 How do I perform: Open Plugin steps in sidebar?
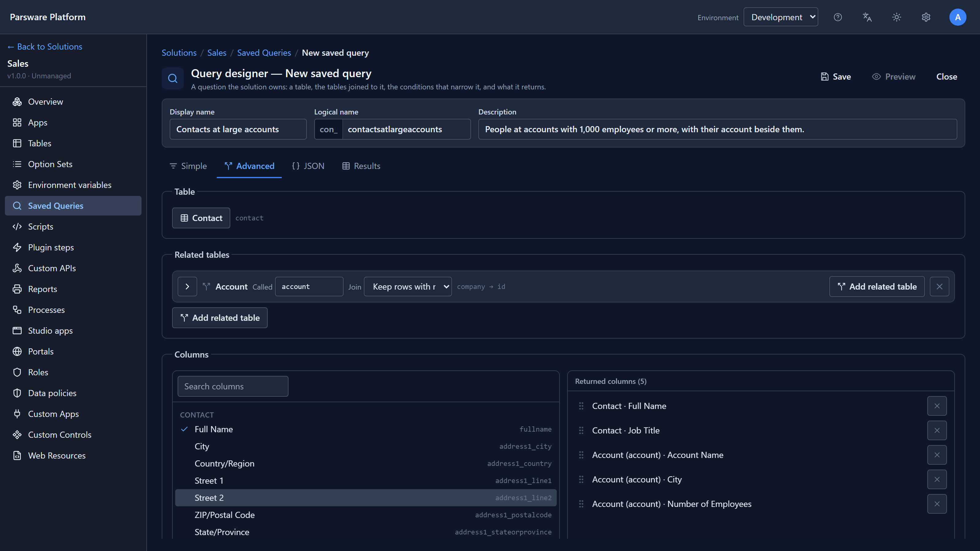point(73,248)
